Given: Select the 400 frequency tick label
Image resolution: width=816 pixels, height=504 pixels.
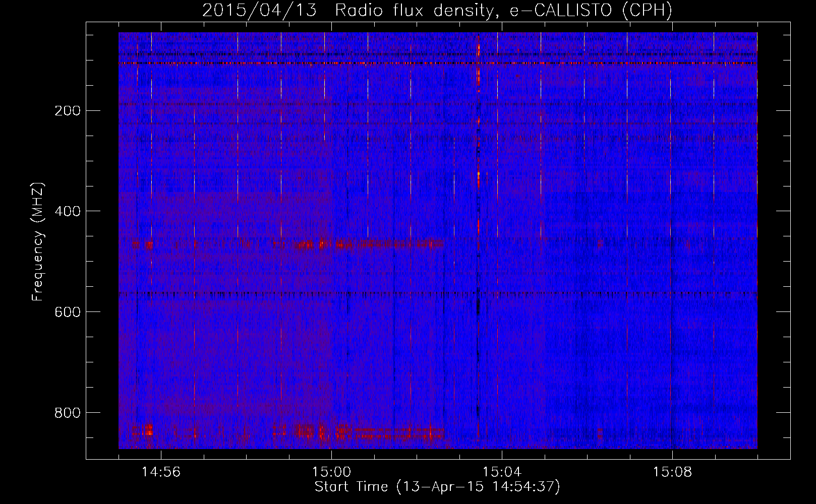Looking at the screenshot, I should coord(67,211).
